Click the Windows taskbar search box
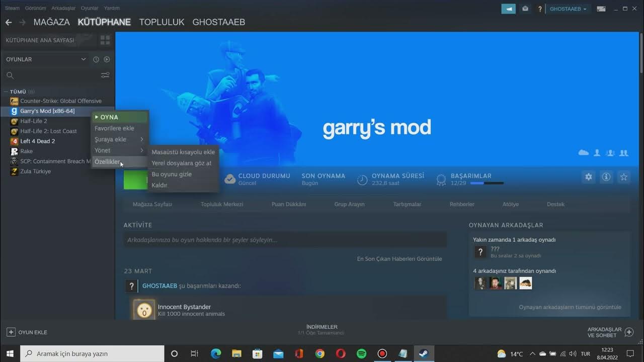 (92, 353)
